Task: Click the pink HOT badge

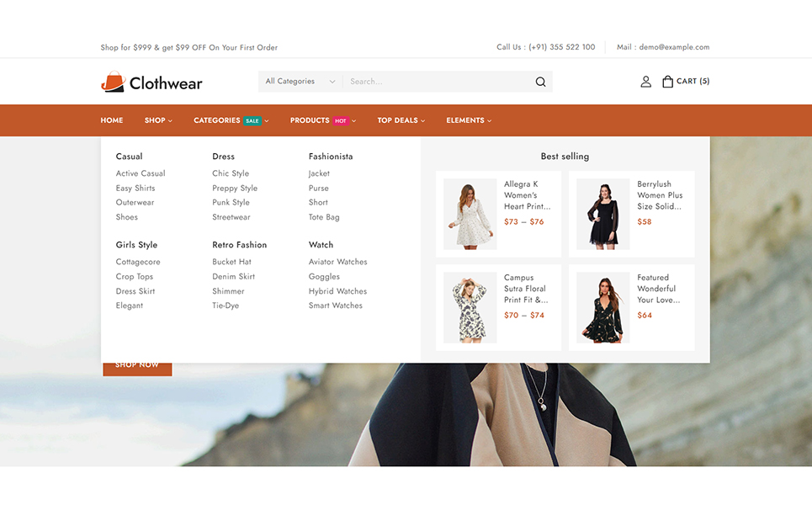Action: (341, 121)
